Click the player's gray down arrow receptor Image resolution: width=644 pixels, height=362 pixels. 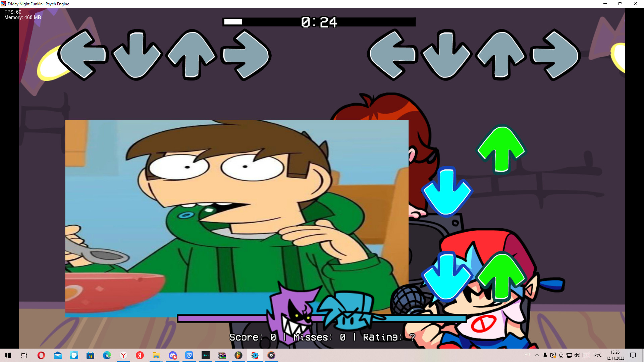tap(446, 55)
